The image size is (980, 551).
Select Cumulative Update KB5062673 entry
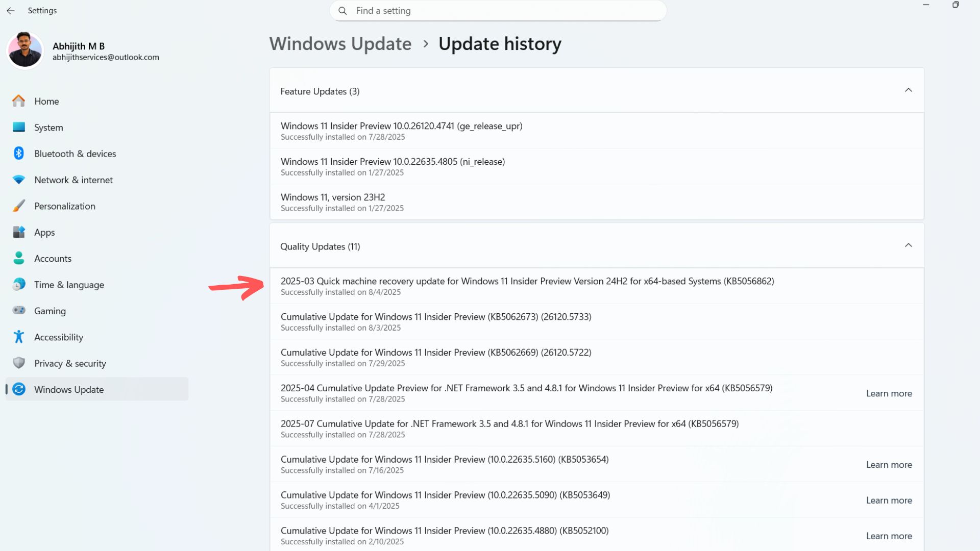pyautogui.click(x=597, y=321)
